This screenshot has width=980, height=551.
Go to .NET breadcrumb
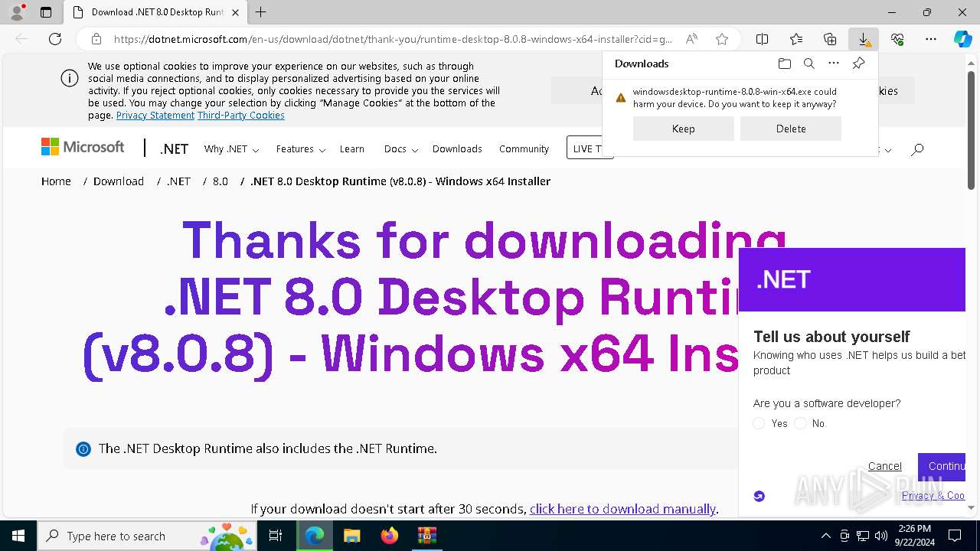pos(178,181)
